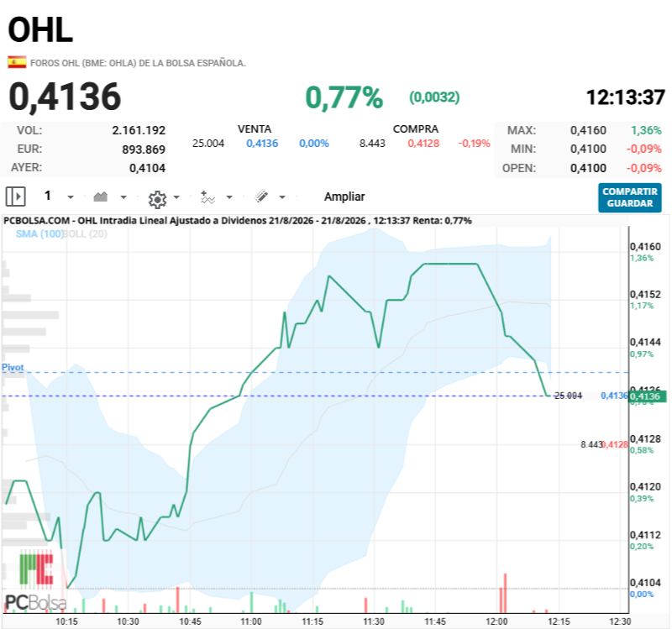Click the 12:00 time axis label
Screen dimensions: 672x629
point(496,621)
